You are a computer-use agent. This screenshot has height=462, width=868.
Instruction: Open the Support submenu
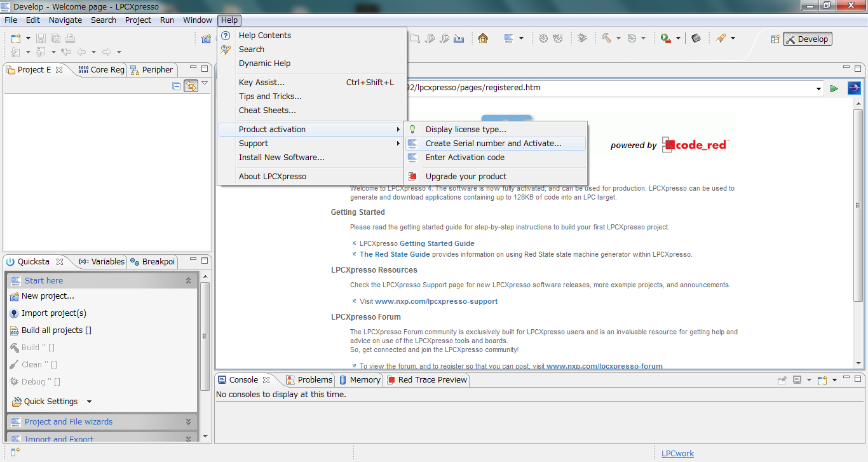coord(312,144)
